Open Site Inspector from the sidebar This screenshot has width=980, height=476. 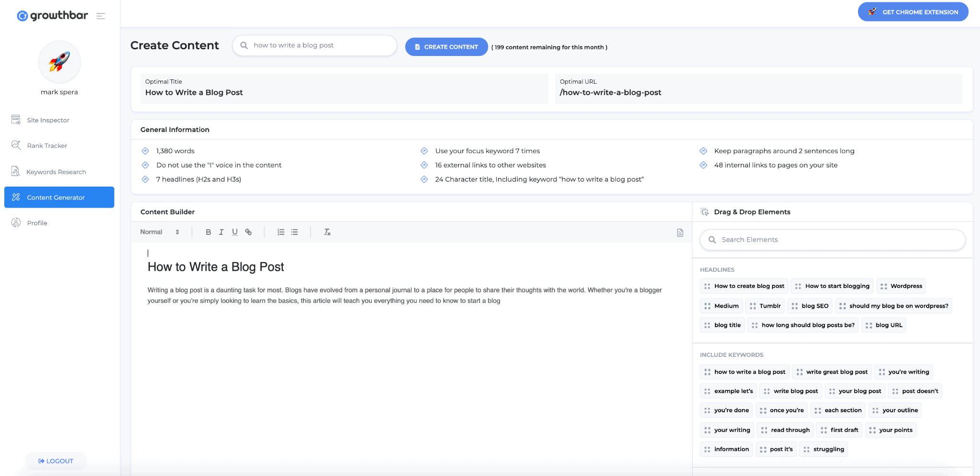[x=48, y=120]
